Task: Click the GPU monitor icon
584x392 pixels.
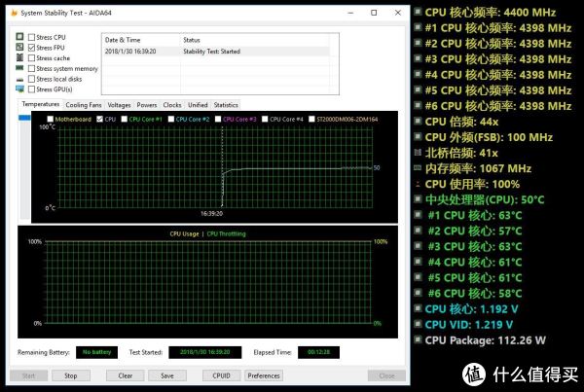Action: [x=19, y=89]
